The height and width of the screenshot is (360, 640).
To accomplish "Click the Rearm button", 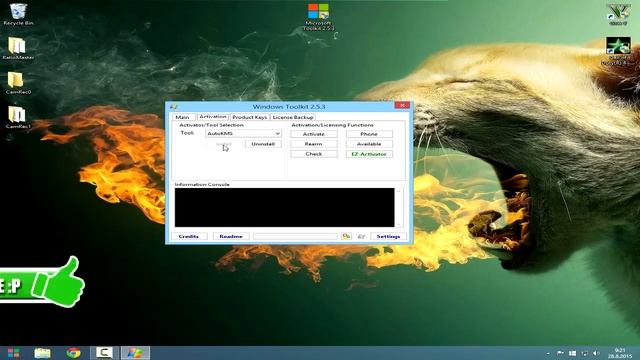I will click(x=313, y=144).
